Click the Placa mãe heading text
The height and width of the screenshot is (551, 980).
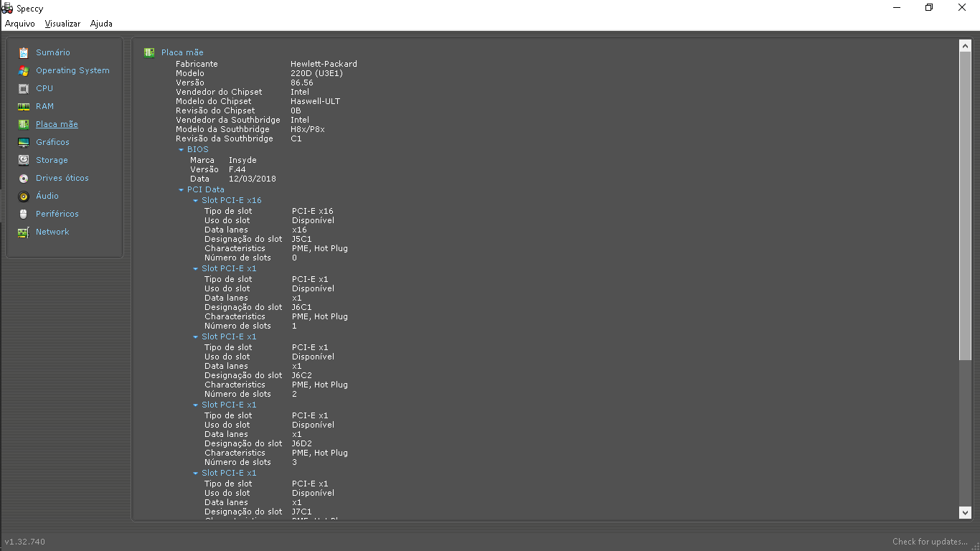pyautogui.click(x=182, y=52)
